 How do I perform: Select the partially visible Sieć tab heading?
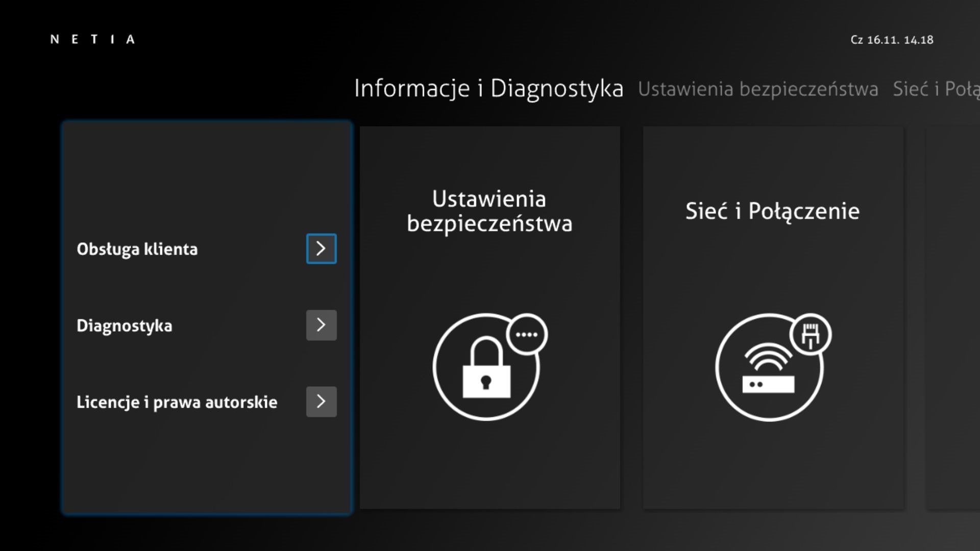click(936, 89)
